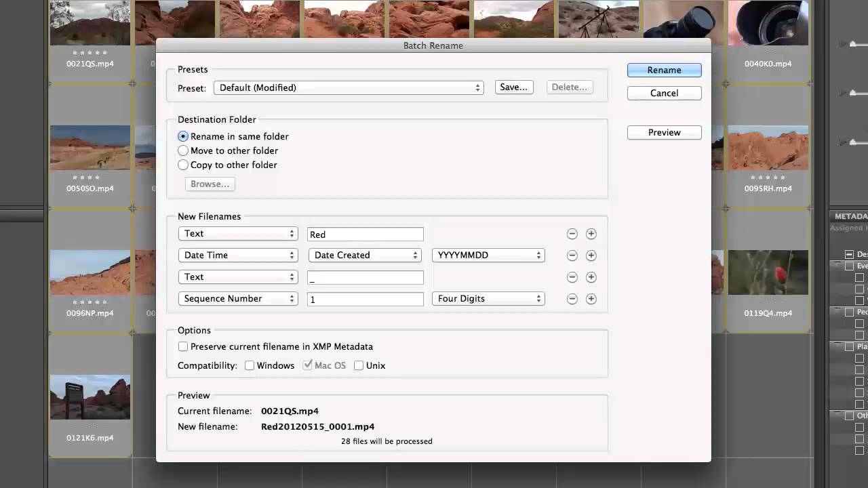This screenshot has width=868, height=488.
Task: Enable Preserve current filename in XMP Metadata
Action: point(183,346)
